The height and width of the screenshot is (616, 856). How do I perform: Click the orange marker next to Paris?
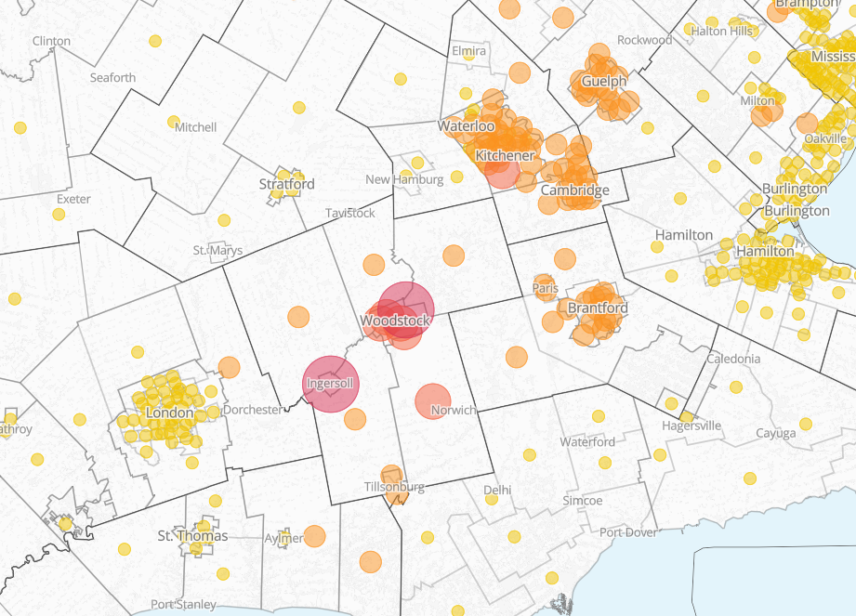(543, 282)
